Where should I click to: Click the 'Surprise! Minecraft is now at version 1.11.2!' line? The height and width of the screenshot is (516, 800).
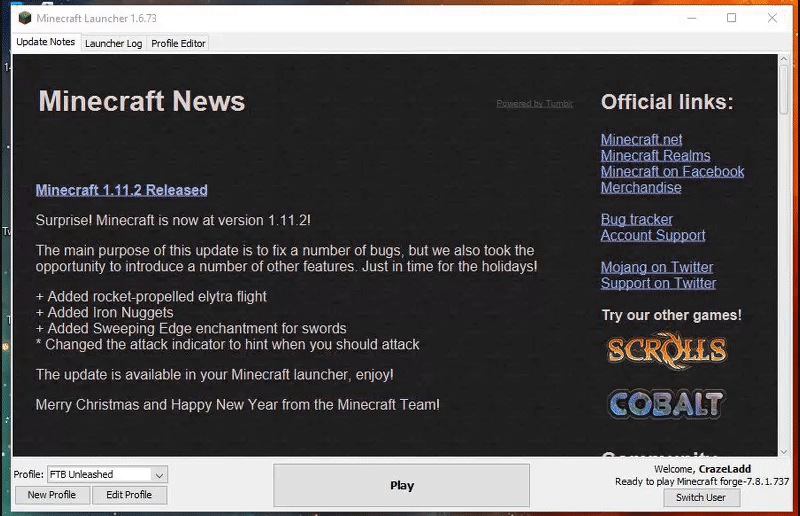point(173,220)
